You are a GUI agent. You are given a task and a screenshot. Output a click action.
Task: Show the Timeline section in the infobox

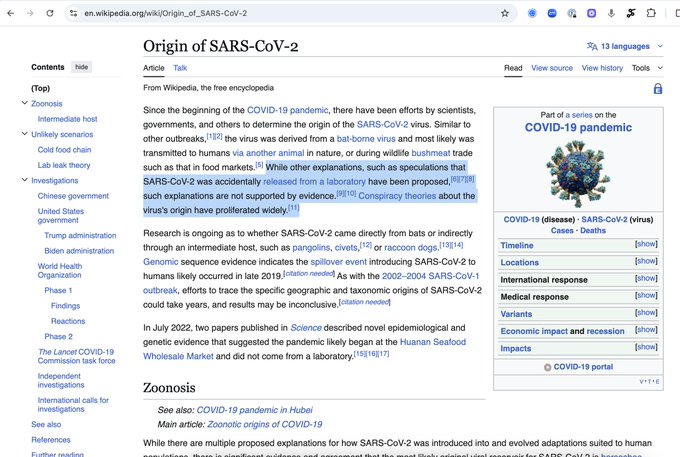pos(646,244)
